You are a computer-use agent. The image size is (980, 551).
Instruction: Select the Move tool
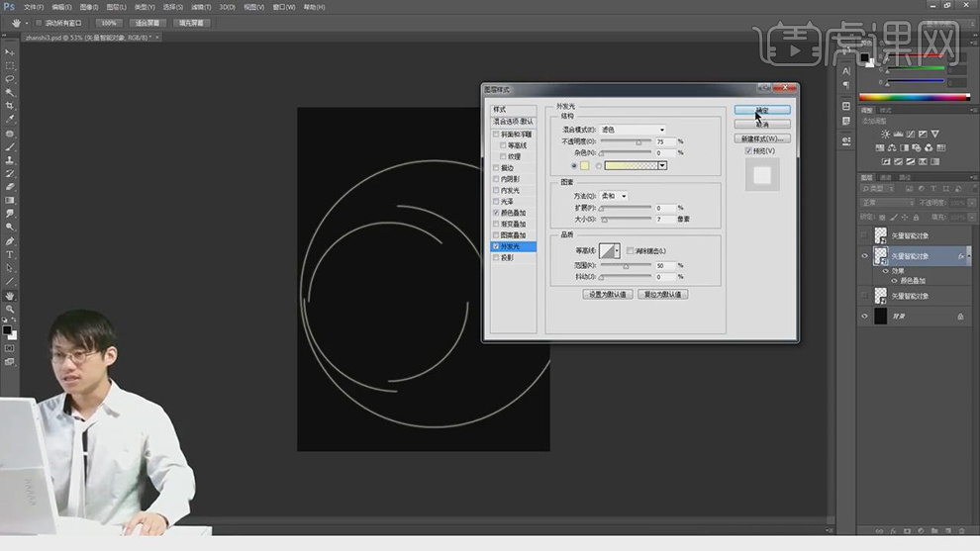[10, 51]
